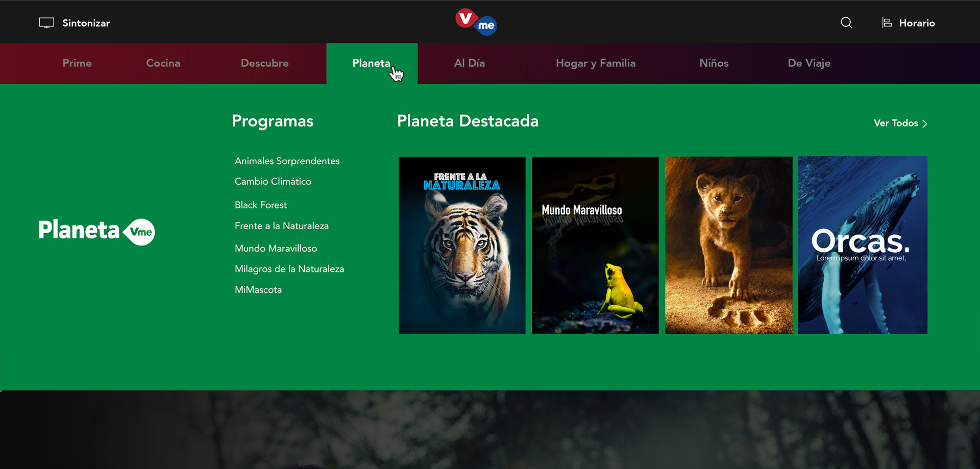Open the Cambio Climático program
Screen dimensions: 980x469
pos(273,182)
